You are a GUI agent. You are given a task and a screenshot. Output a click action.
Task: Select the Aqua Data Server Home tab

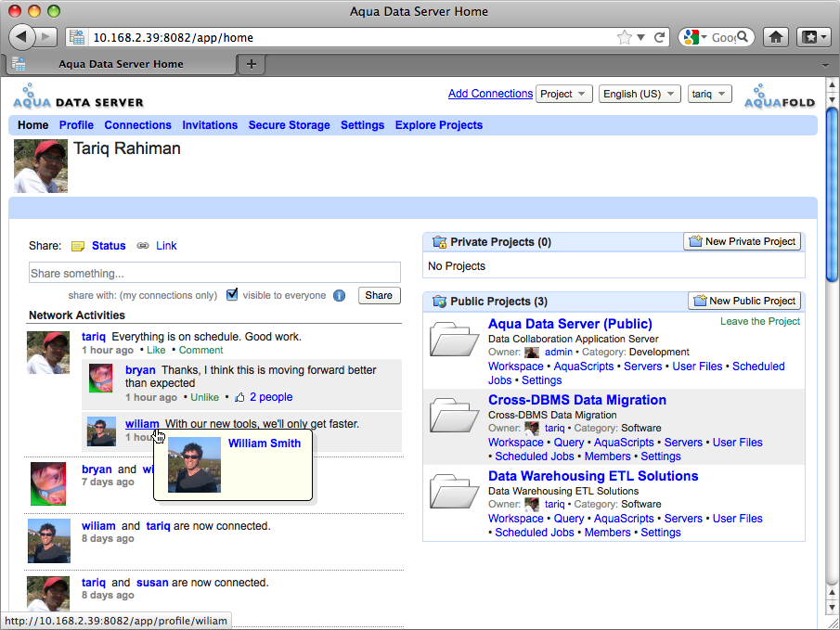click(x=121, y=64)
